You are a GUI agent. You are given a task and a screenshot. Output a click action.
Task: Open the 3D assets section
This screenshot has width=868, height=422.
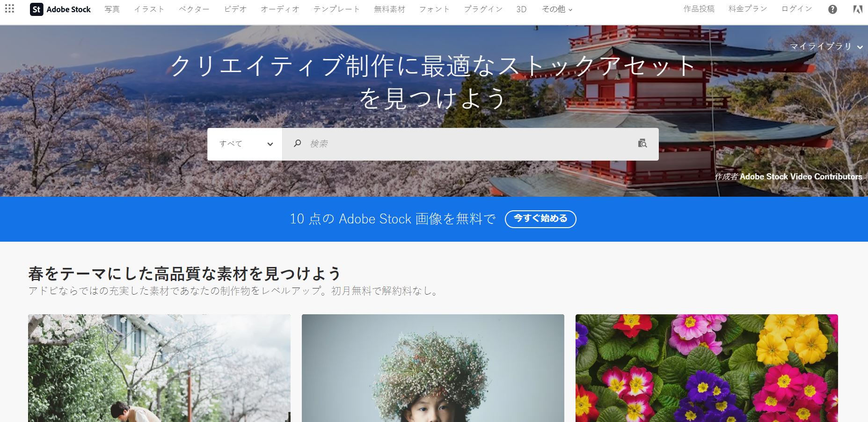(x=521, y=8)
